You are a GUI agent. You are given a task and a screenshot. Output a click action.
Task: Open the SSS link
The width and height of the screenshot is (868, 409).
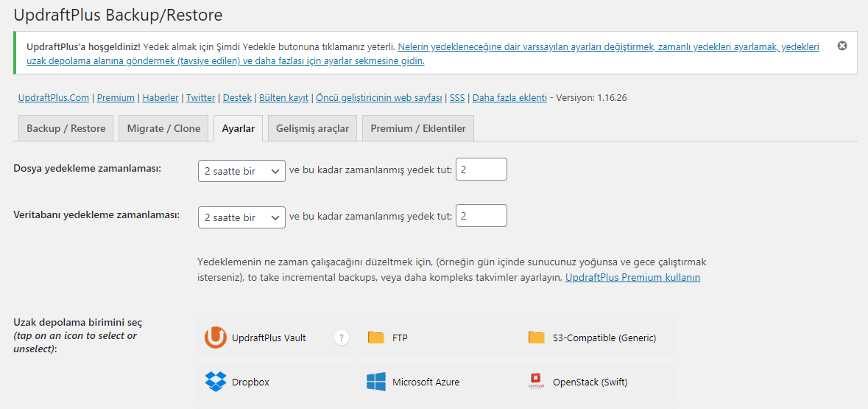coord(457,97)
